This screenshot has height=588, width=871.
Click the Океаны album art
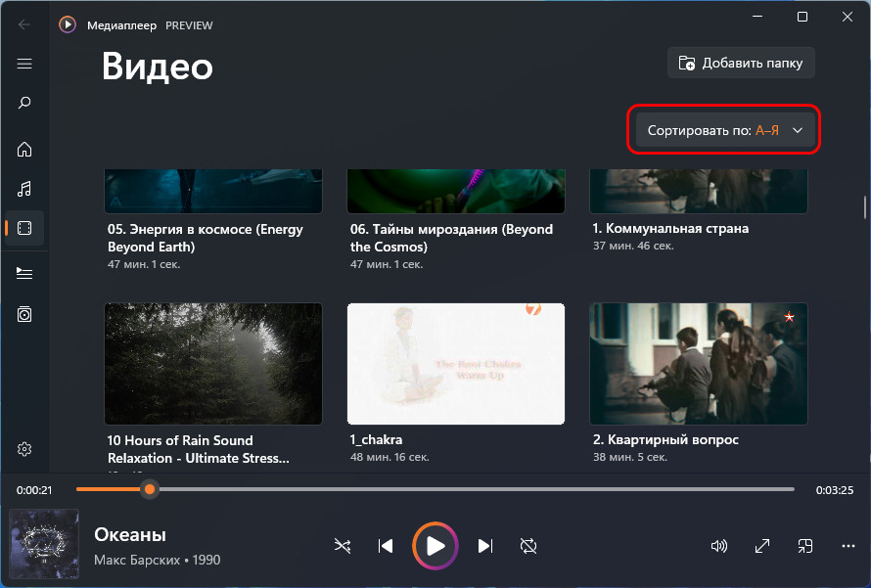(44, 544)
